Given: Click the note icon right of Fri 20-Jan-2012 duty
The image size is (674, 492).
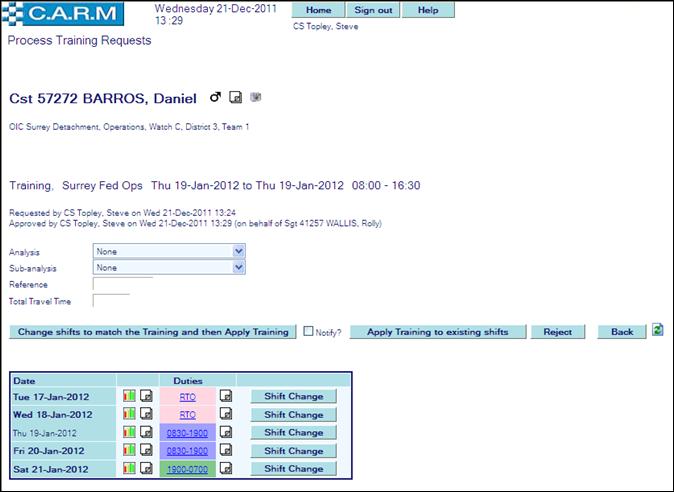Looking at the screenshot, I should (226, 450).
